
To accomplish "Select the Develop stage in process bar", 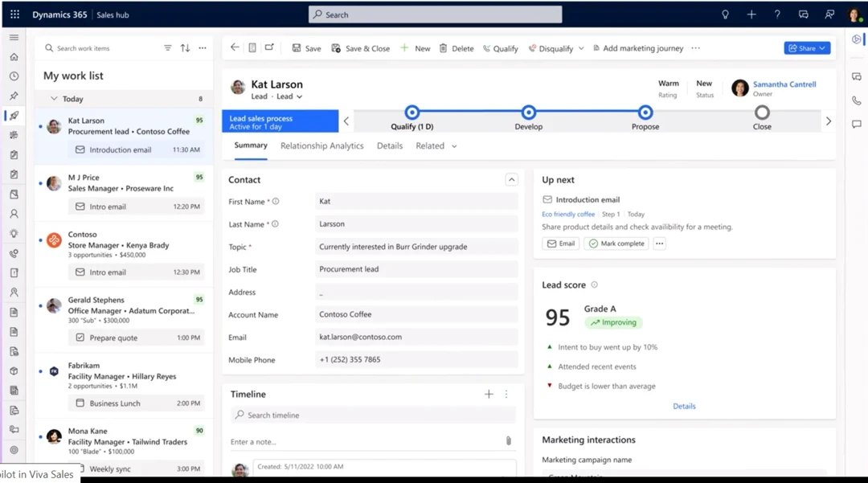I will pos(528,113).
